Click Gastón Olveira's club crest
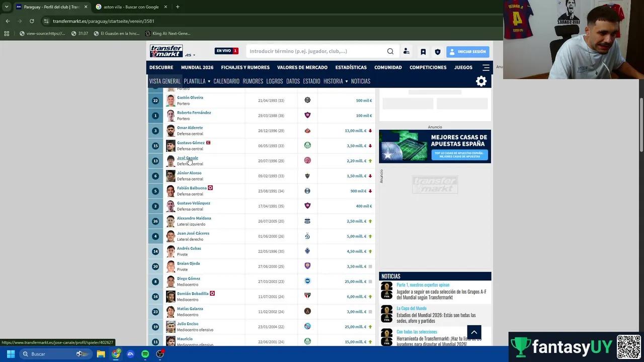Image resolution: width=644 pixels, height=362 pixels. [307, 100]
